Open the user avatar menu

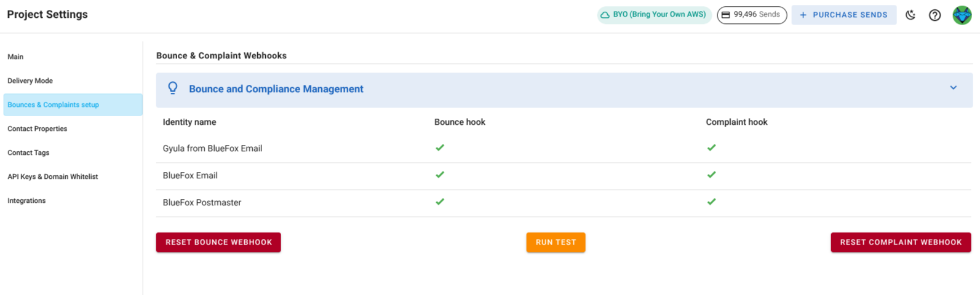[962, 15]
